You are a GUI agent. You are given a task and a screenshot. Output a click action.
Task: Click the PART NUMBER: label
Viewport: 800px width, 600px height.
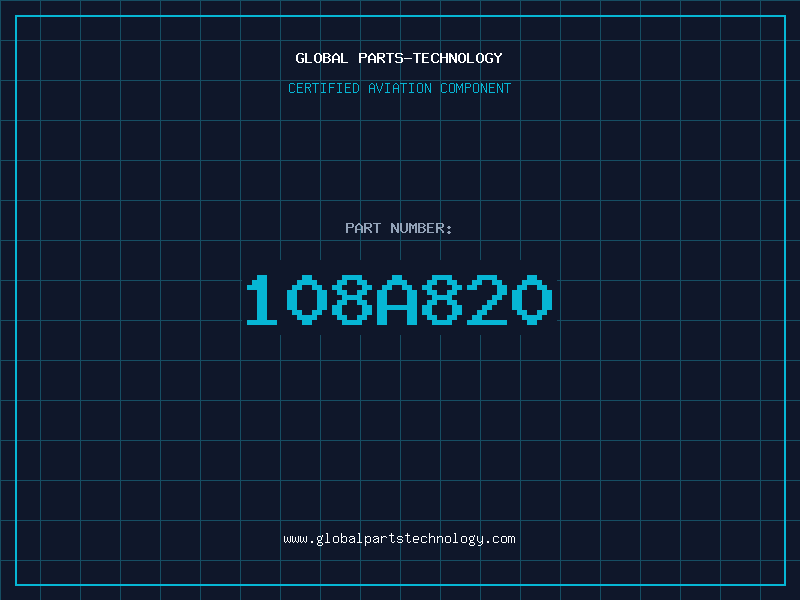point(399,228)
